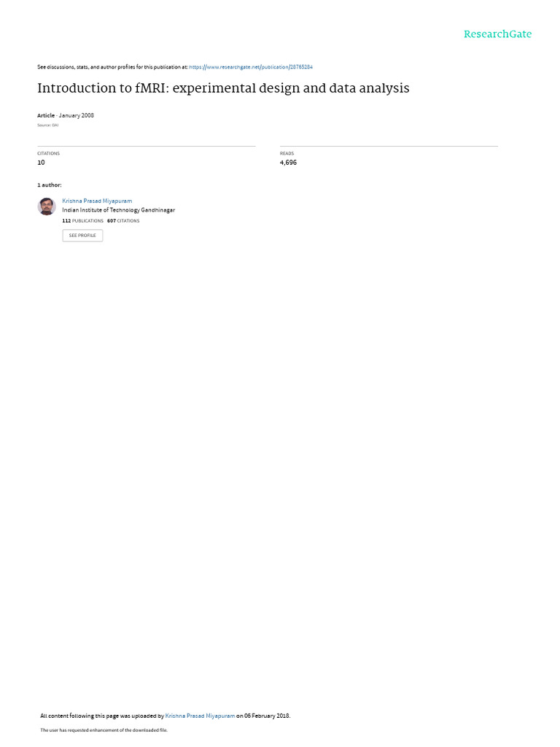Click the paper title Introduction to fMRI
The height and width of the screenshot is (747, 560).
point(223,88)
